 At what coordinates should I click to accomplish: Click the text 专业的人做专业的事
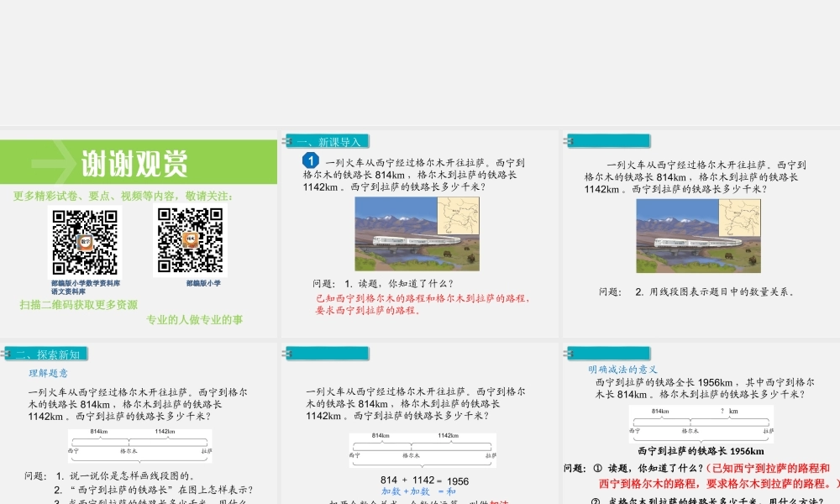click(x=192, y=320)
